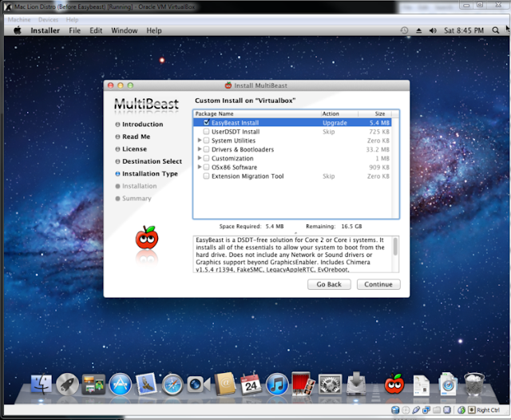Click VirtualBox network status icon
Screen dimensions: 511x420
[x=426, y=410]
